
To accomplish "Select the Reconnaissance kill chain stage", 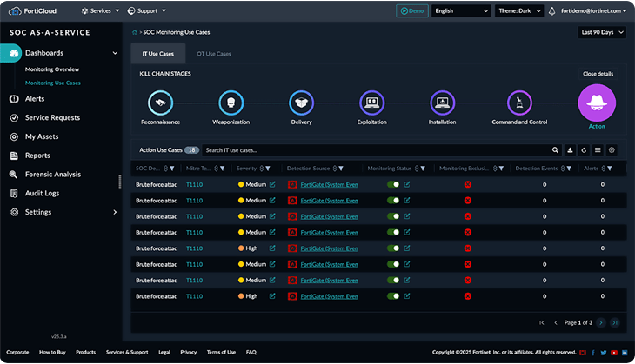I will [160, 103].
